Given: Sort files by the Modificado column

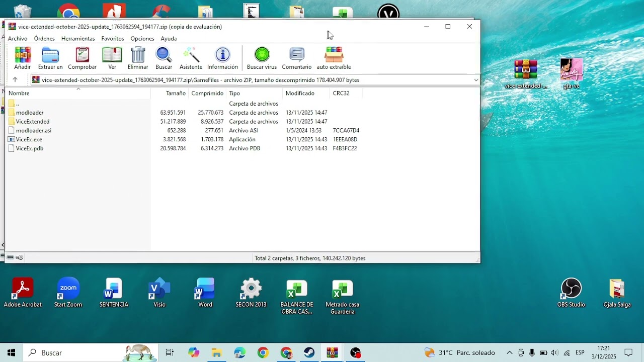Looking at the screenshot, I should [306, 93].
